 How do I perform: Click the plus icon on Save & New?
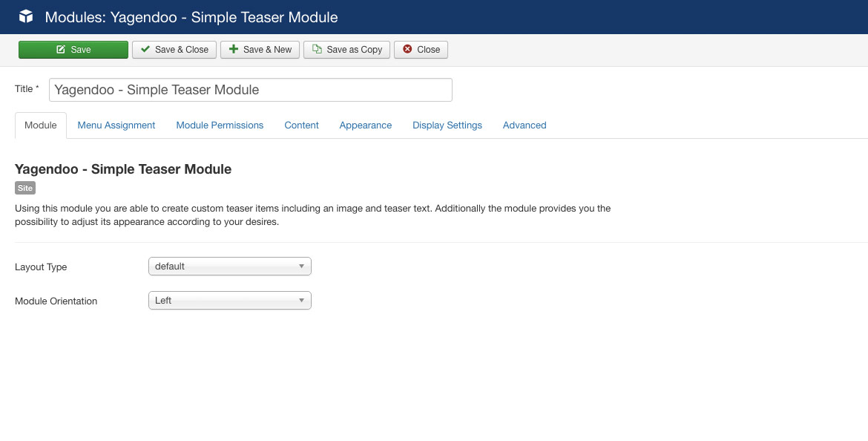click(x=233, y=50)
